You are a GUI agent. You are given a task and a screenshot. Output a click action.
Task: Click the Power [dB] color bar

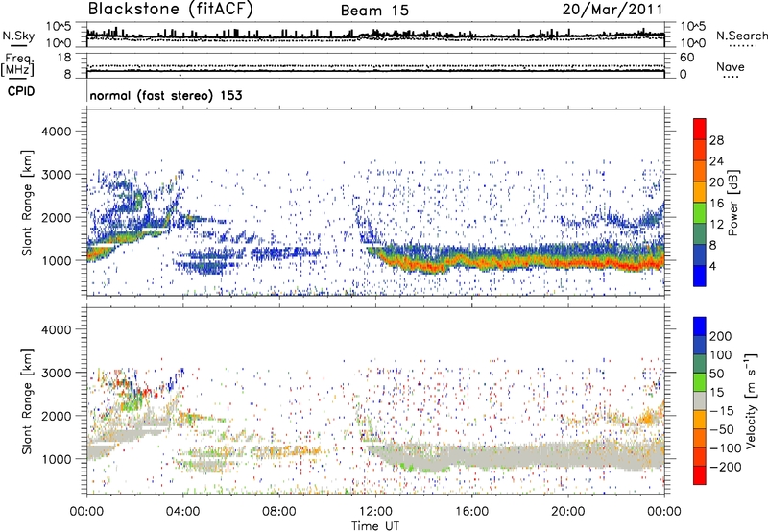point(700,203)
